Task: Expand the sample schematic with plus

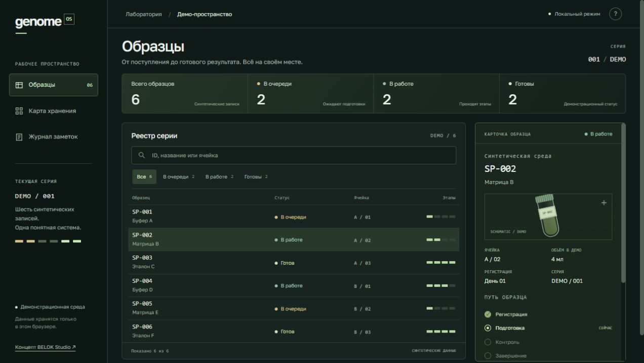Action: point(603,203)
